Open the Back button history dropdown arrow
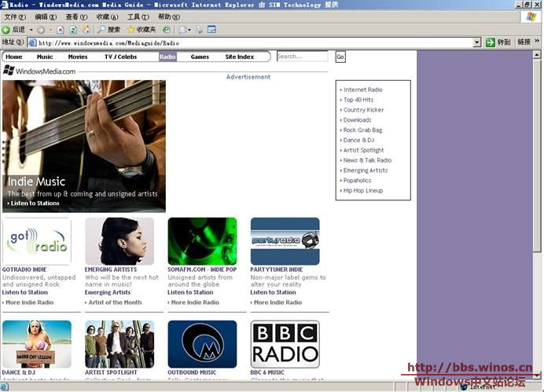The height and width of the screenshot is (392, 544). coord(31,30)
